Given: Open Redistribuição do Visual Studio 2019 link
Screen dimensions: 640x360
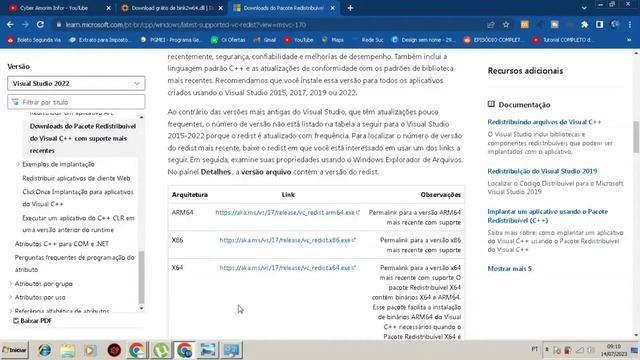Looking at the screenshot, I should (x=542, y=171).
